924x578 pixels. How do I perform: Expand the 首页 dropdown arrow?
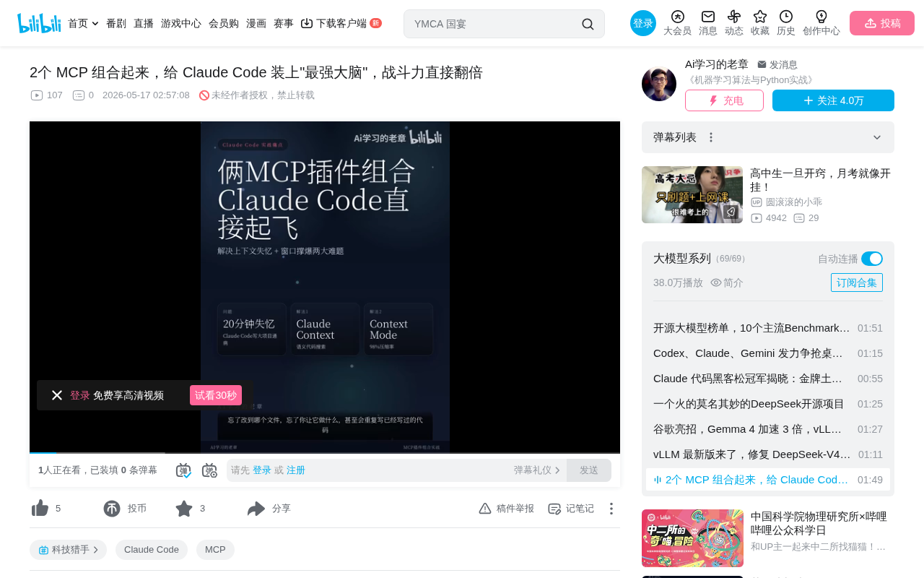pyautogui.click(x=95, y=24)
